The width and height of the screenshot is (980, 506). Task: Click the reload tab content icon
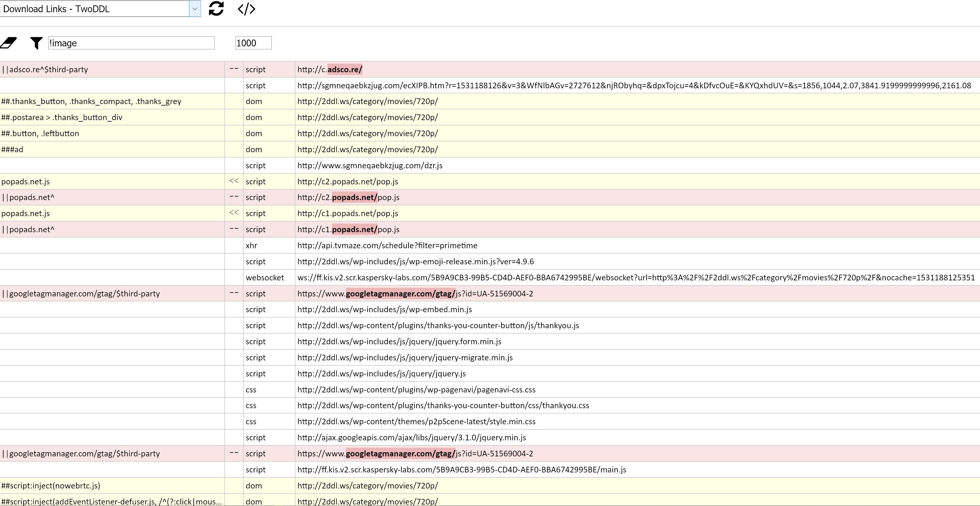(216, 8)
